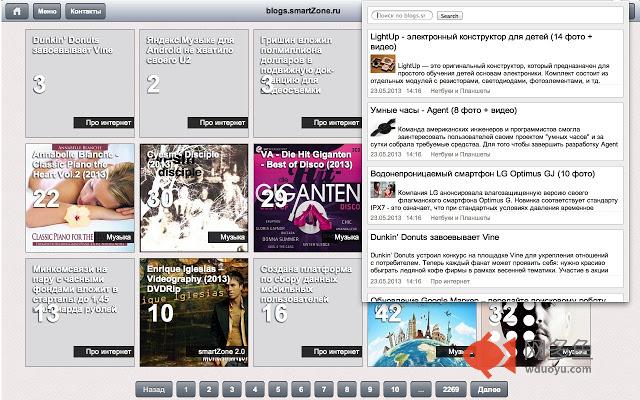This screenshot has height=400, width=640.
Task: Go to page 6
Action: (301, 389)
